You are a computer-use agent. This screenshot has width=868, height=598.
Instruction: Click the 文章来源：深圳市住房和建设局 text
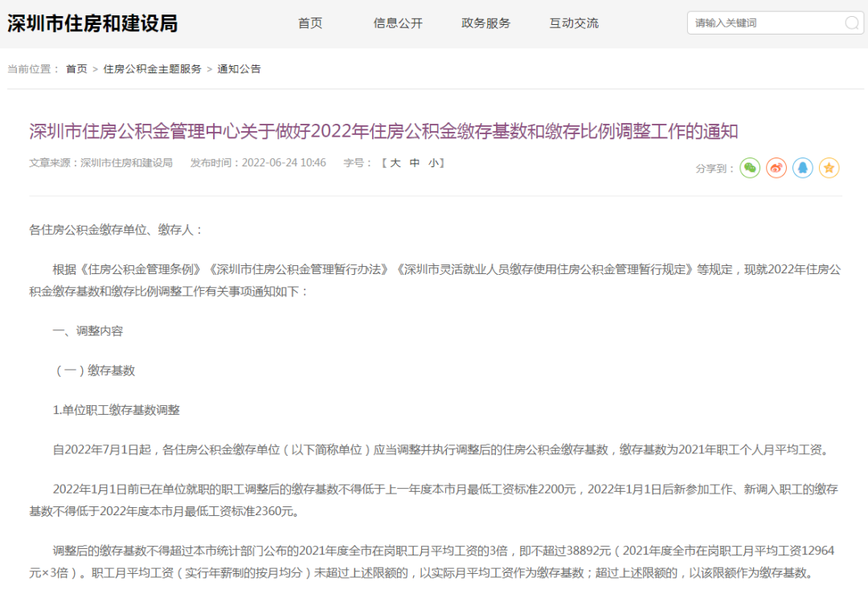(x=100, y=163)
